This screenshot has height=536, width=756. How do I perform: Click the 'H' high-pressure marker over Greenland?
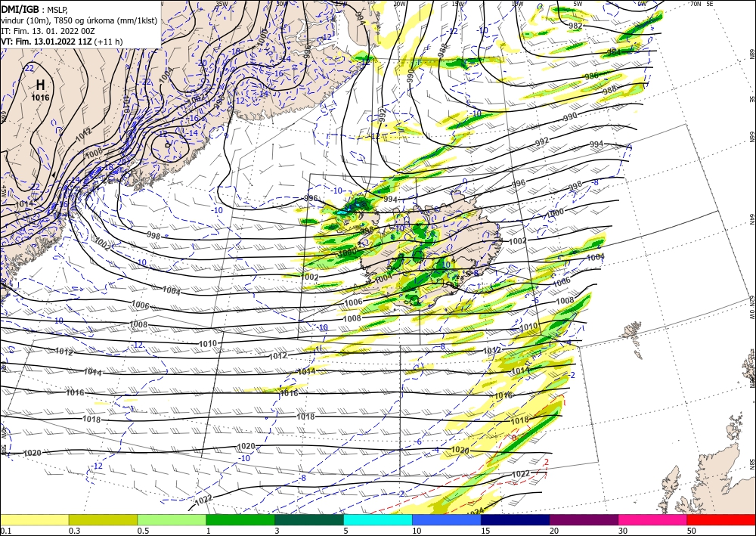point(41,85)
